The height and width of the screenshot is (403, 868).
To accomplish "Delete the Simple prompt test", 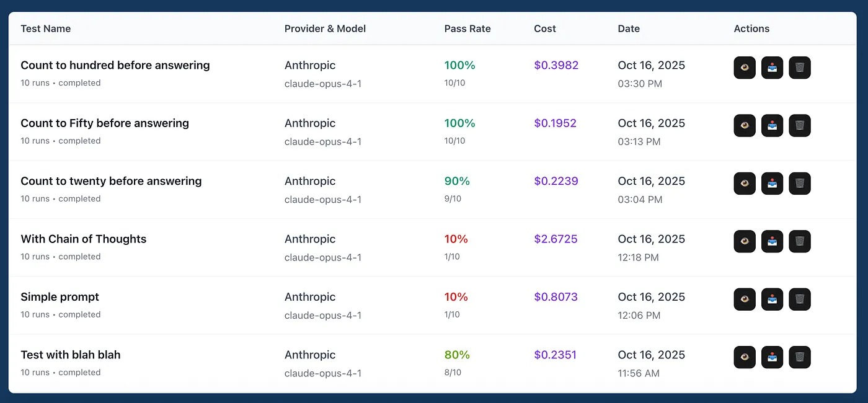I will click(800, 299).
